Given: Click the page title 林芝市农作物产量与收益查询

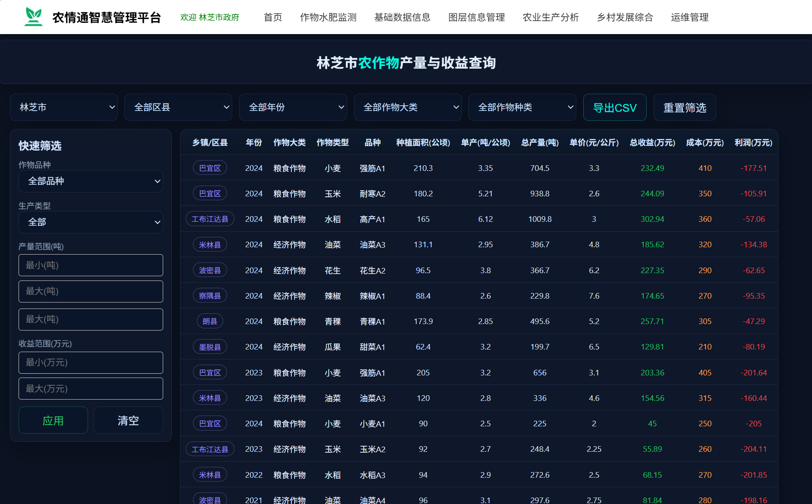Looking at the screenshot, I should pyautogui.click(x=406, y=63).
